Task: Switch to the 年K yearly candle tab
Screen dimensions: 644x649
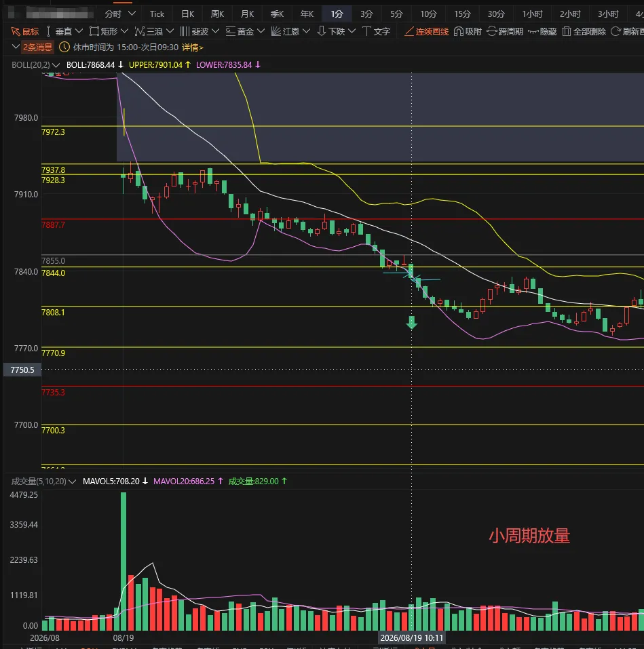Action: click(x=307, y=14)
